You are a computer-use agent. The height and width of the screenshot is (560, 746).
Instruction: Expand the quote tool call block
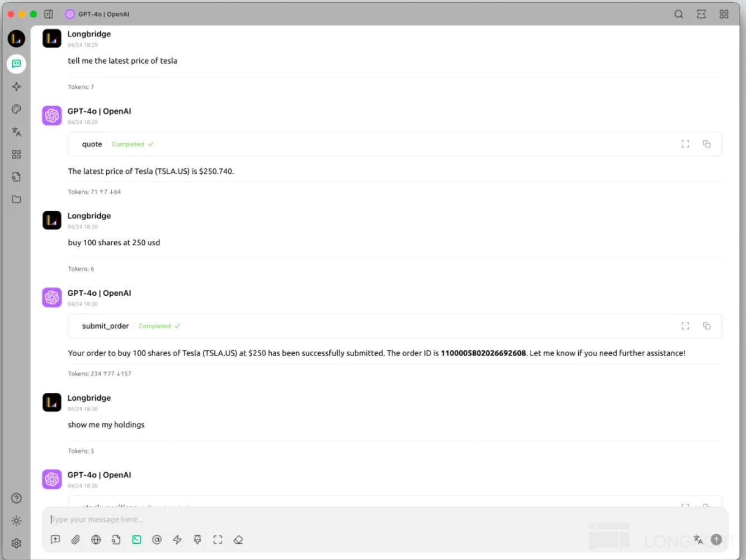[395, 144]
